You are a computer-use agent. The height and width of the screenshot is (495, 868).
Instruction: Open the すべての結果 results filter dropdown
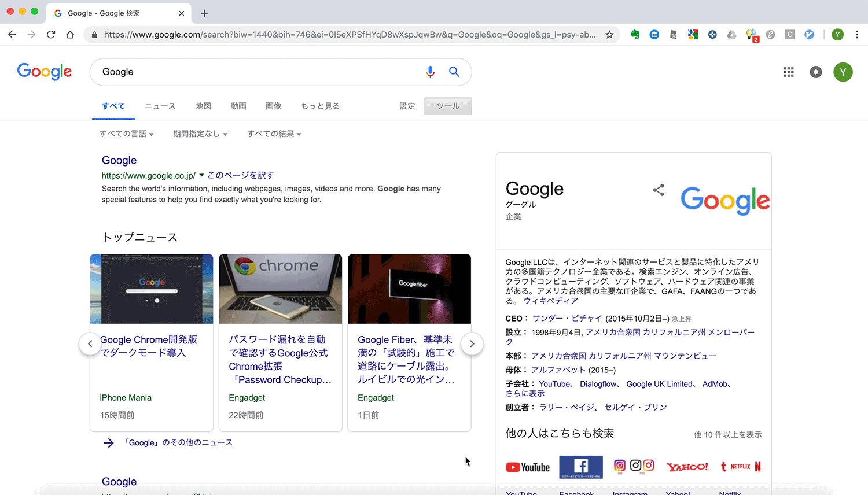point(274,134)
